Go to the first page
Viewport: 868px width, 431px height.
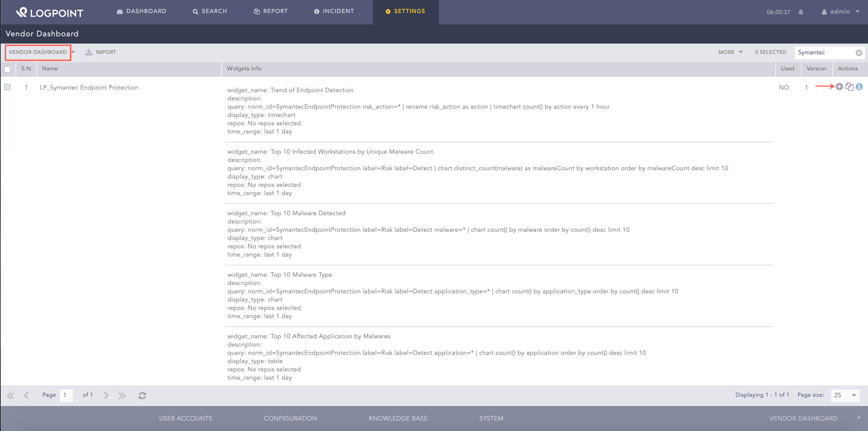point(11,395)
